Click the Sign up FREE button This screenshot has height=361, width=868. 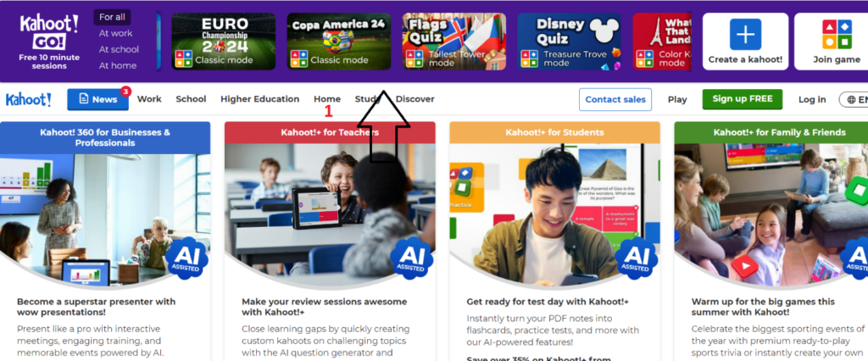(x=743, y=99)
